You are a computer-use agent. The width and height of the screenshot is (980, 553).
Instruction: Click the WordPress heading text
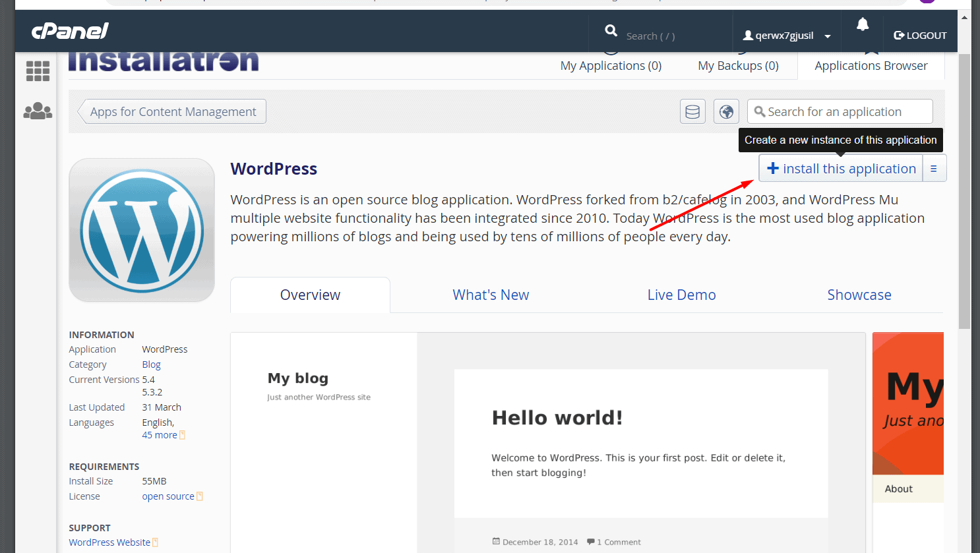click(274, 169)
